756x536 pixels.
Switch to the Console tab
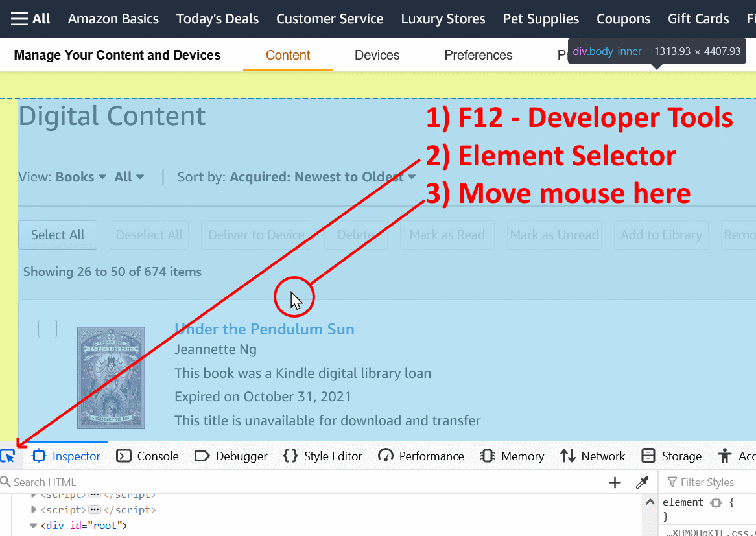[x=147, y=456]
